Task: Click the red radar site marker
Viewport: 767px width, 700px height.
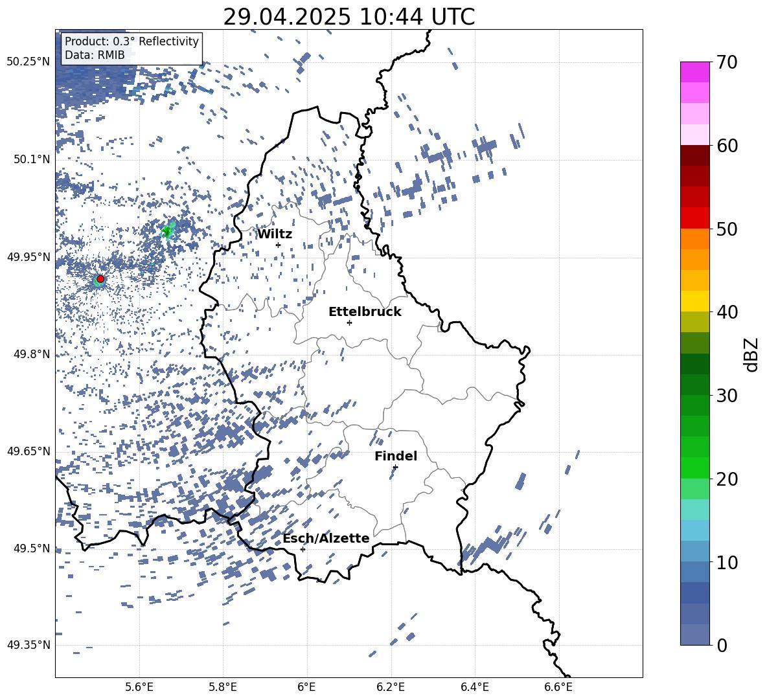Action: pyautogui.click(x=100, y=279)
